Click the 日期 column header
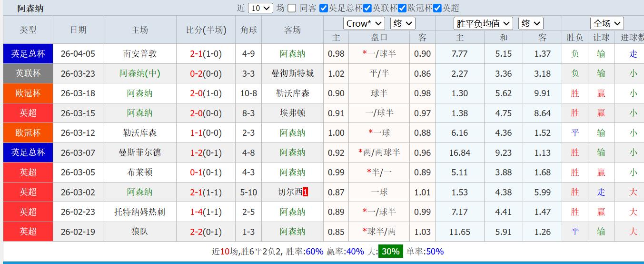 78,30
